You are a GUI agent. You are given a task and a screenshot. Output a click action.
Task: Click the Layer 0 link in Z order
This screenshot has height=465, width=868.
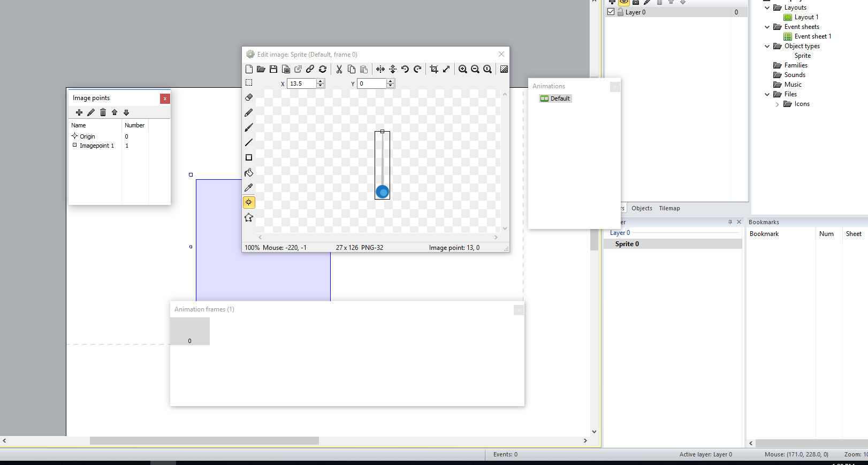point(620,233)
